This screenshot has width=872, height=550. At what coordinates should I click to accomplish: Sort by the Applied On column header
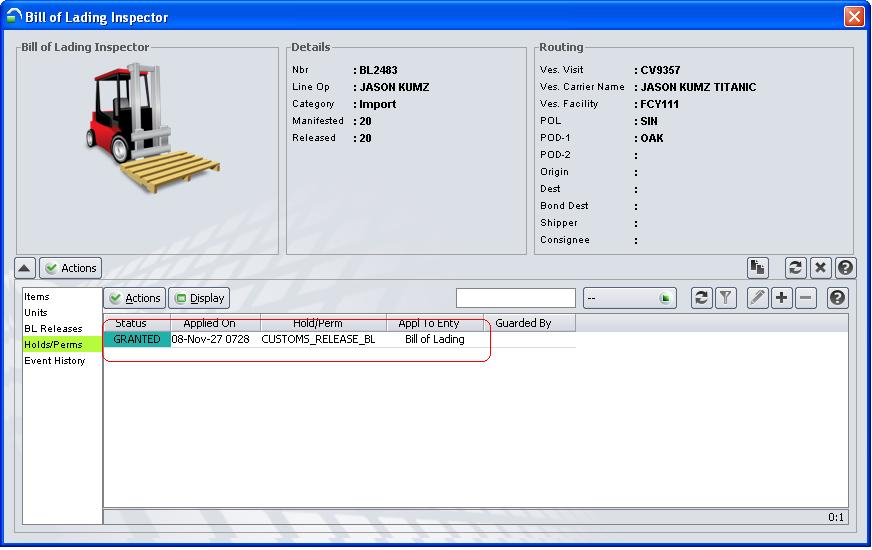tap(215, 323)
